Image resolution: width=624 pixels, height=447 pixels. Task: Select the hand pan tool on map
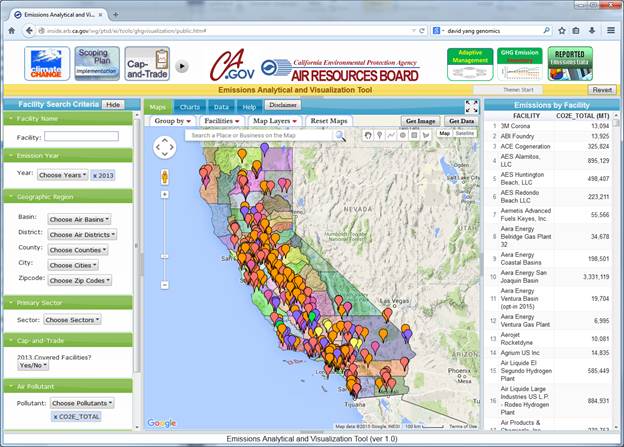tap(368, 134)
